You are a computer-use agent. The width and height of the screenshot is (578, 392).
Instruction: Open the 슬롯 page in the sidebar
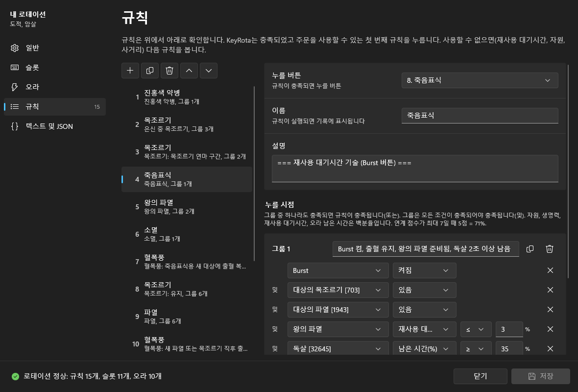coord(55,68)
